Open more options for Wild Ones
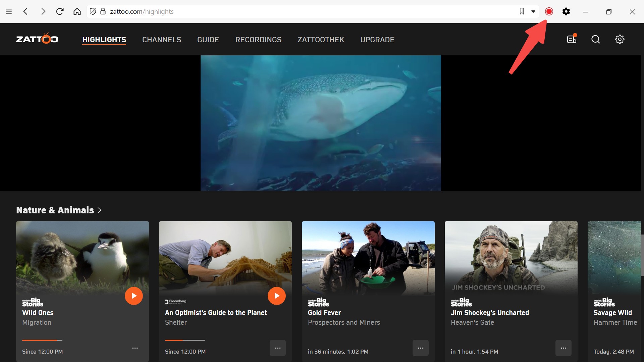 click(x=135, y=348)
